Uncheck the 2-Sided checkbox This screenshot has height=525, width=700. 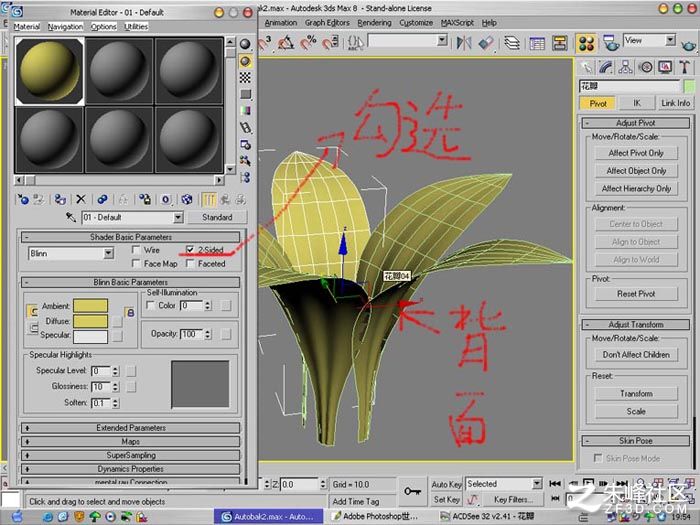(190, 250)
